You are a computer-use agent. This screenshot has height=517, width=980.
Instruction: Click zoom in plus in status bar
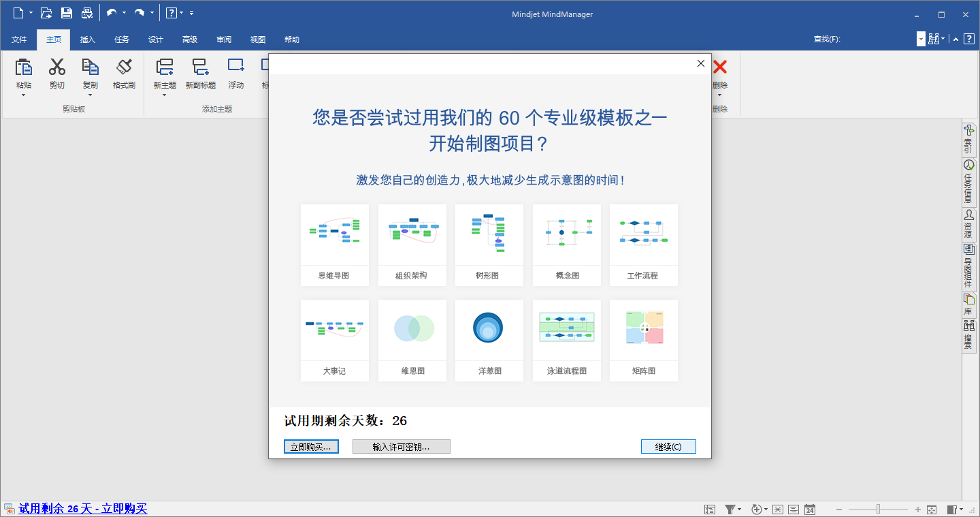click(918, 510)
